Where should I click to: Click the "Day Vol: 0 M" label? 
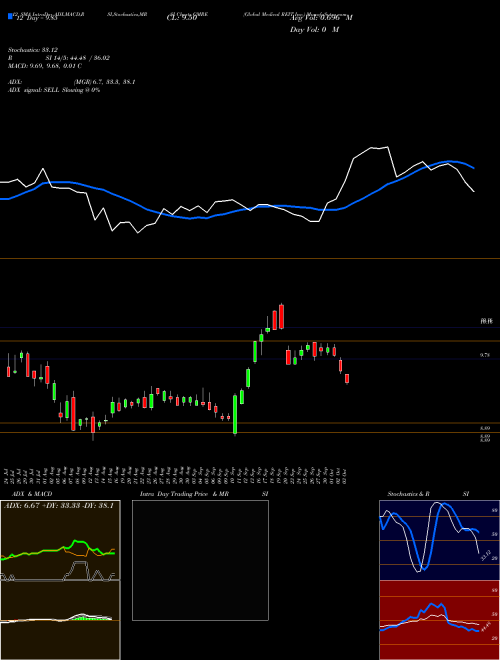(x=314, y=30)
